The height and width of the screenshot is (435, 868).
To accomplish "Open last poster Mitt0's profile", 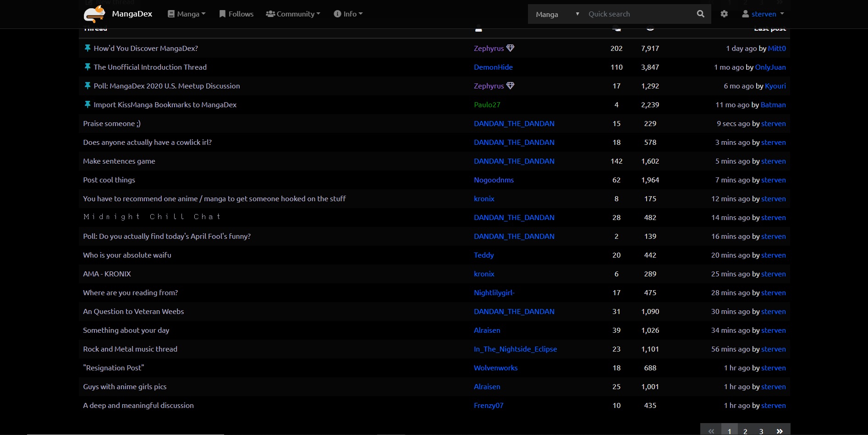I will coord(777,48).
